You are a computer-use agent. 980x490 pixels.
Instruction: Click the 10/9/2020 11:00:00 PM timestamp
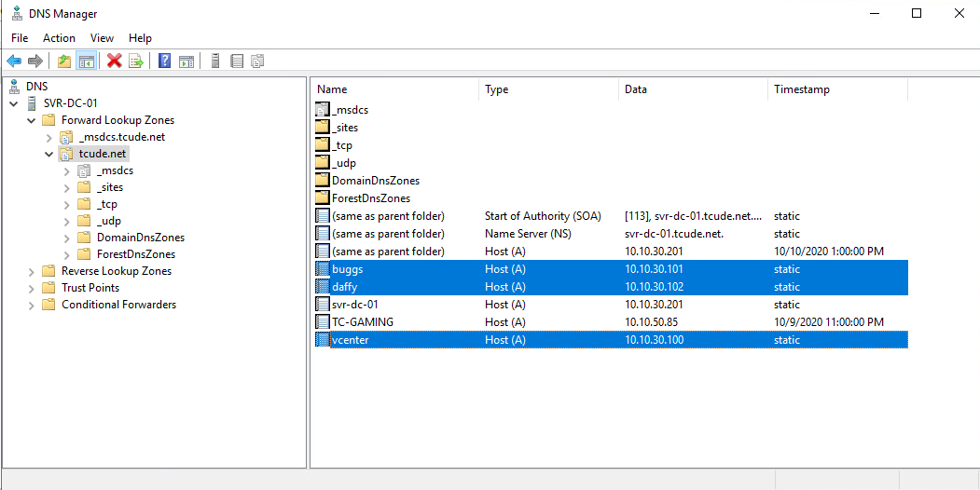(829, 322)
